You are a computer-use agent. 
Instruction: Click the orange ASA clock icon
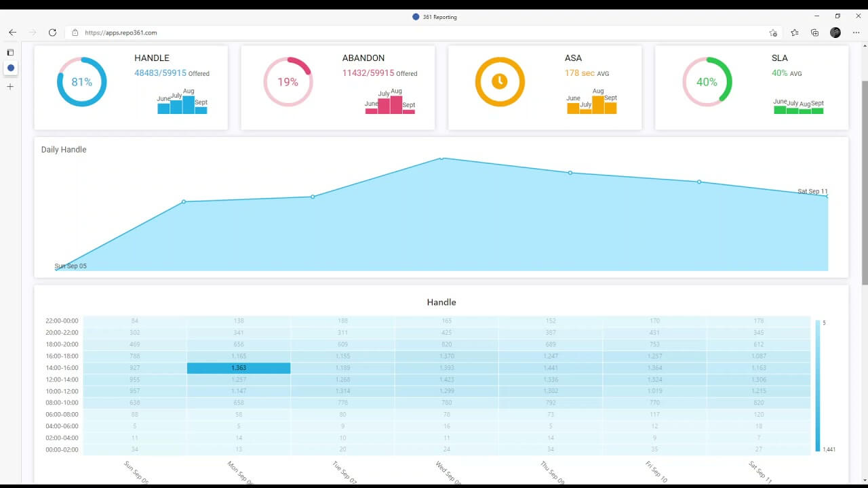[x=500, y=81]
